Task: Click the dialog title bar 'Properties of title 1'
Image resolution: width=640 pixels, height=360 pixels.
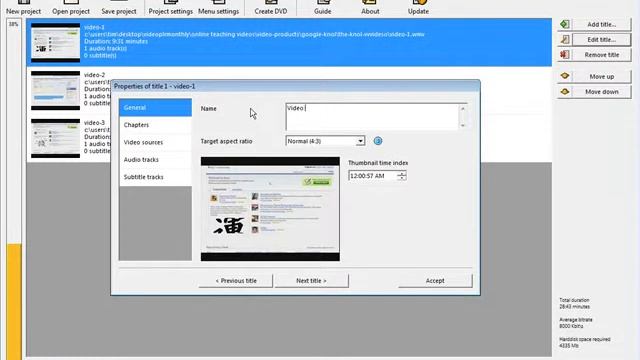Action: [x=296, y=86]
